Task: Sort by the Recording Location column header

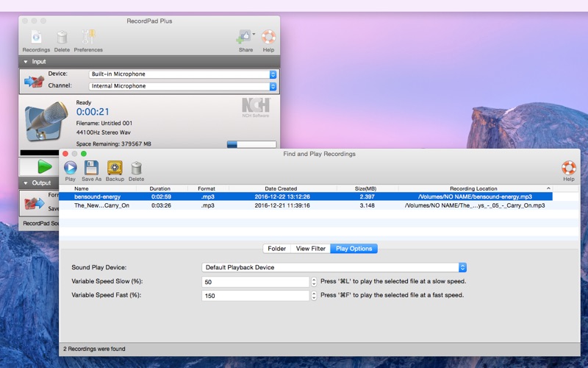Action: point(473,188)
